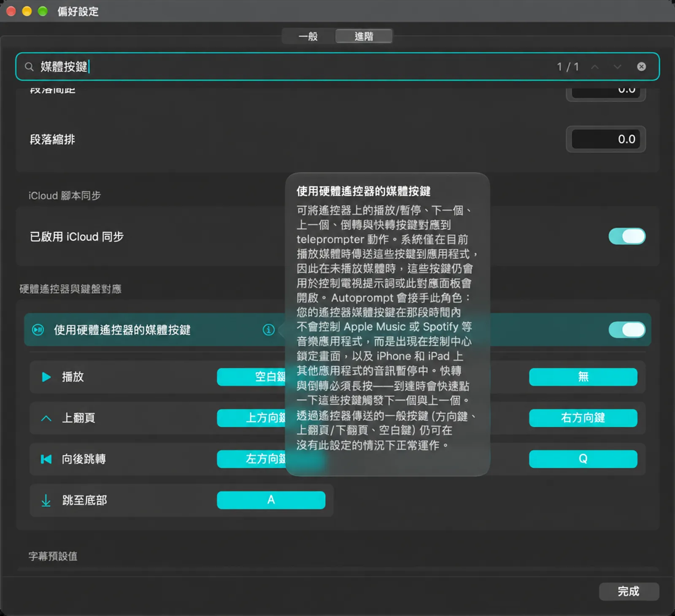Toggle 已啟用 iCloud 同步 switch

coord(627,236)
